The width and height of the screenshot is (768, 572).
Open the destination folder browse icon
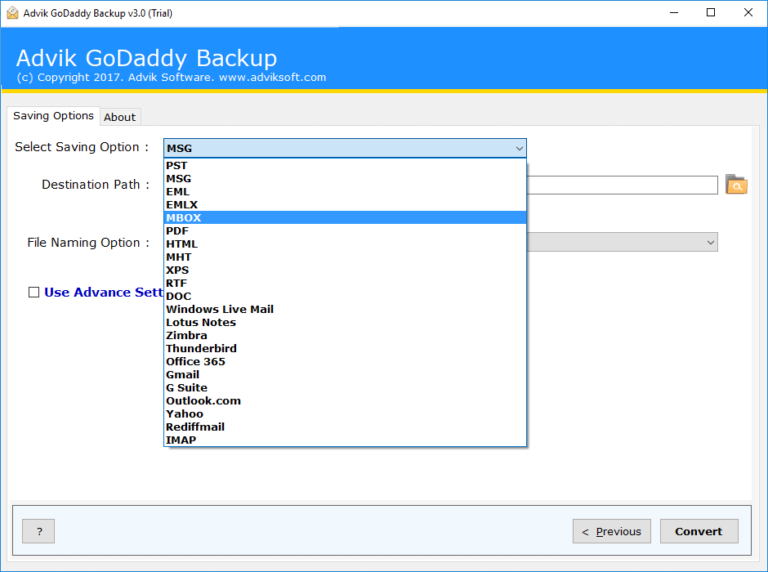[736, 185]
